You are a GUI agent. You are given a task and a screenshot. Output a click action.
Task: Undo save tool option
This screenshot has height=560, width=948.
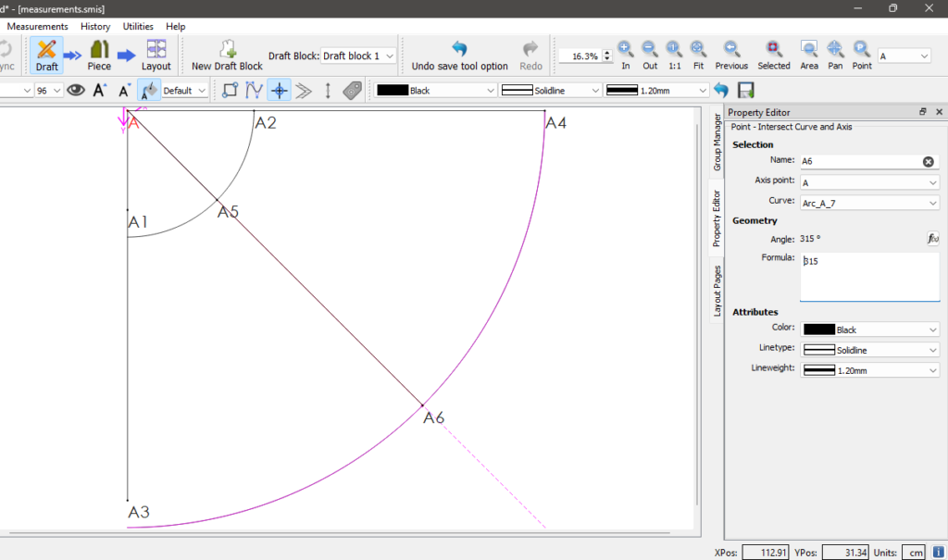coord(459,55)
